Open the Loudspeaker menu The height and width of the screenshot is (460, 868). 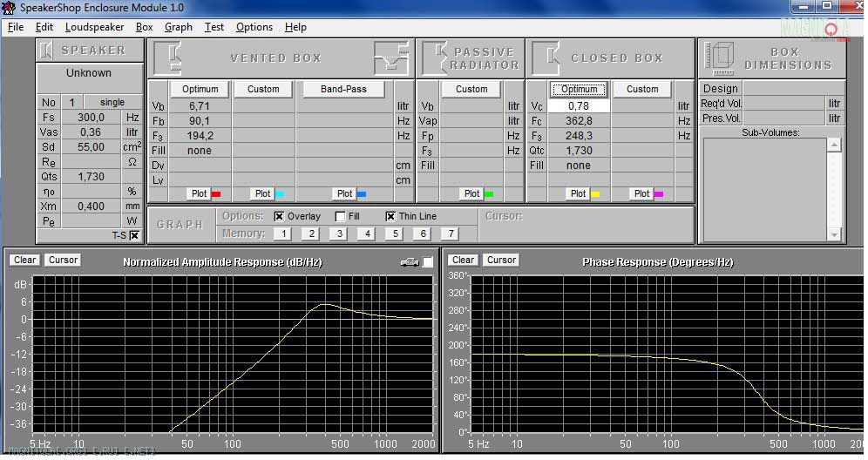tap(94, 27)
